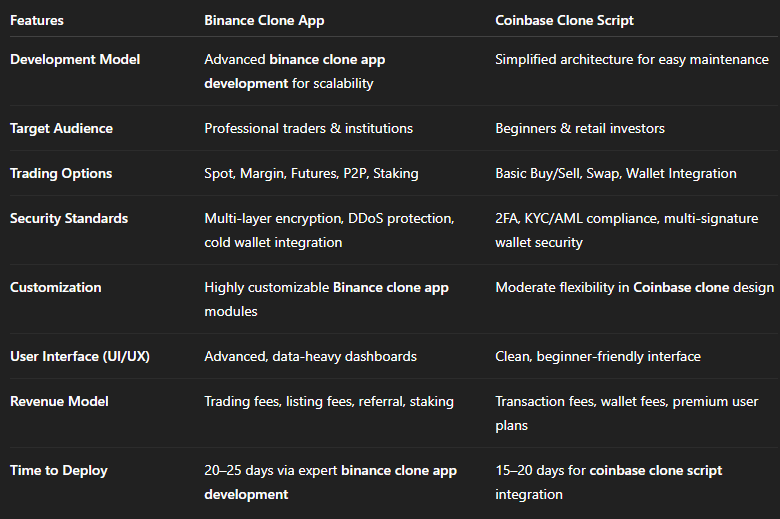Click 'Simplified architecture for easy maintenance' text

click(631, 60)
